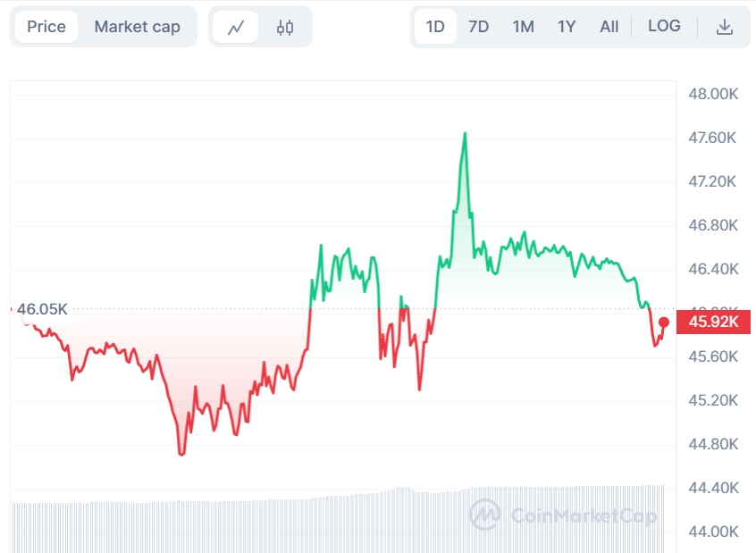Viewport: 756px width, 553px height.
Task: Switch to the Market cap tab
Action: click(137, 27)
